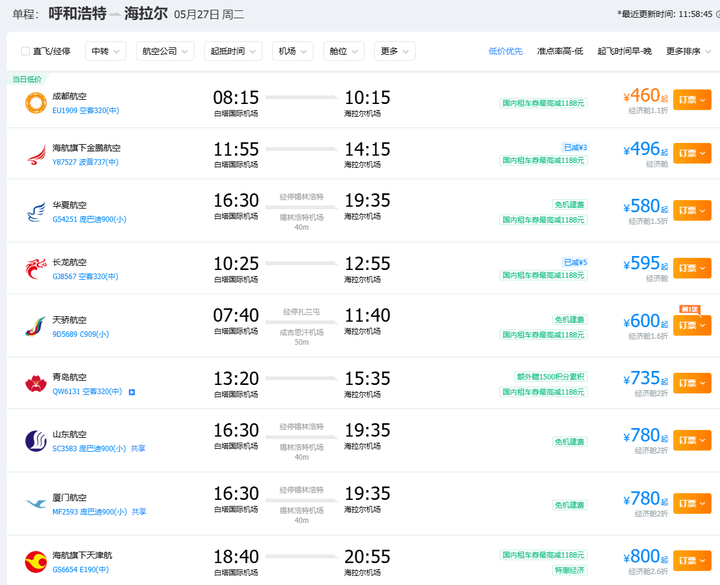Click the 共享 label on MF2593

point(139,512)
